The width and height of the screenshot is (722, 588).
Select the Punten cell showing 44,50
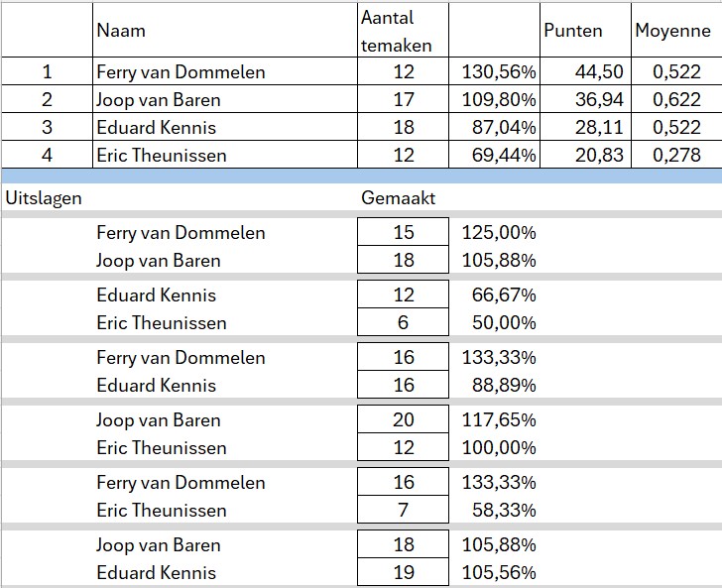pyautogui.click(x=585, y=71)
